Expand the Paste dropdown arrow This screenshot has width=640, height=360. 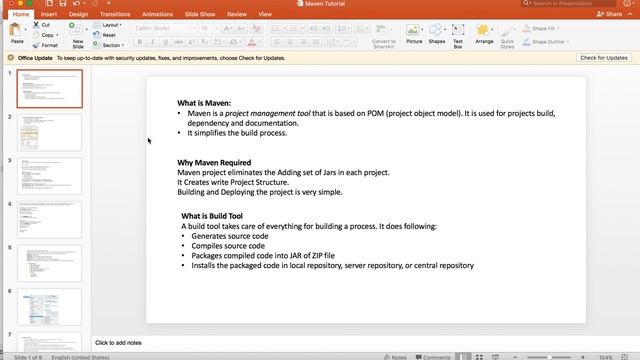(x=25, y=29)
